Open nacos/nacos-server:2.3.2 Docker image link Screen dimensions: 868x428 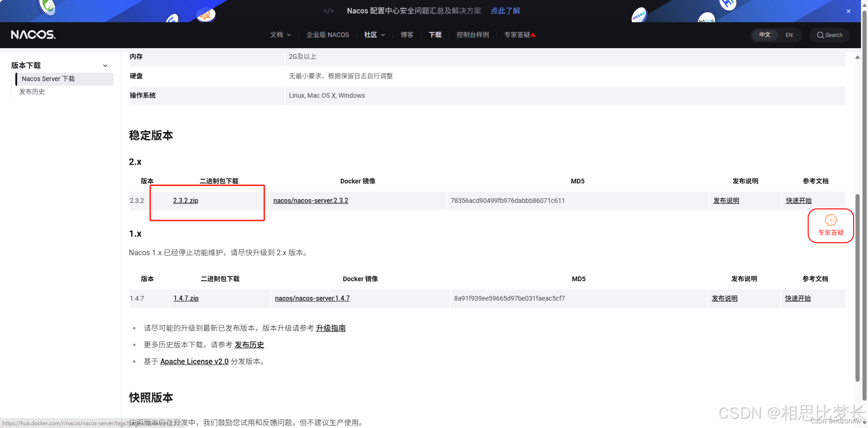[x=311, y=201]
